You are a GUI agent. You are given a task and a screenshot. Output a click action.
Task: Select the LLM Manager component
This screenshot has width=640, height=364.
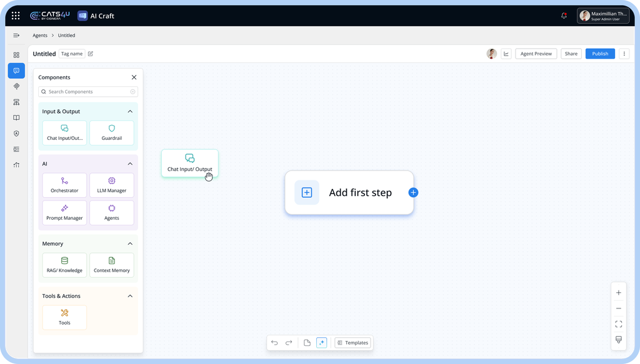[112, 185]
